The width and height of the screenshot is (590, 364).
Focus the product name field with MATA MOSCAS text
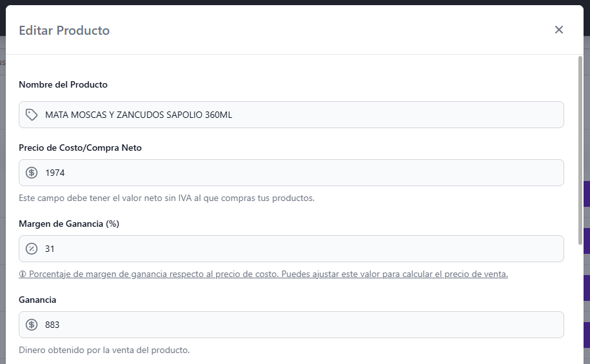tap(297, 115)
